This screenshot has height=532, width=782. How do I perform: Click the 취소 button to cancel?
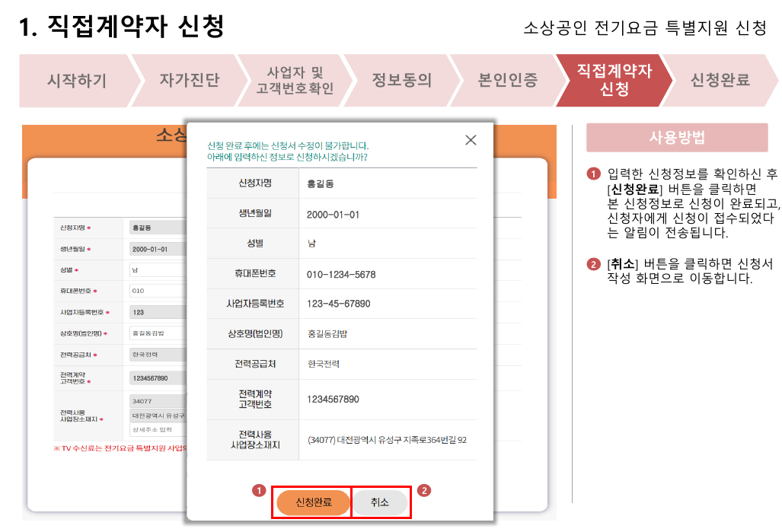tap(381, 503)
